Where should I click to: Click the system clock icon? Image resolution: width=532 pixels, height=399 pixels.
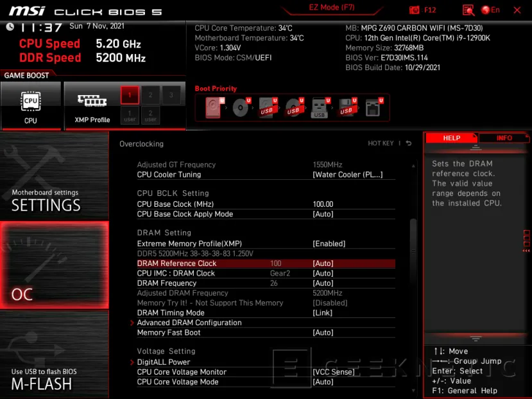point(10,27)
